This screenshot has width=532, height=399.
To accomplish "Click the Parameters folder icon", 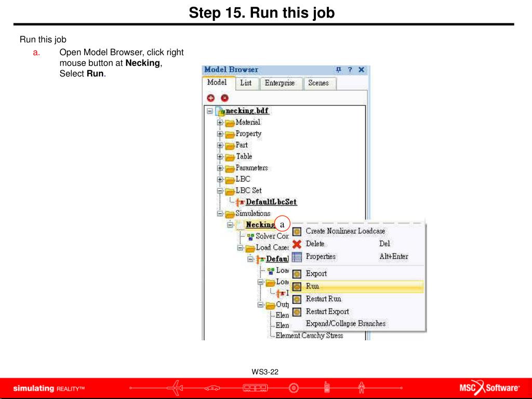I will coord(230,168).
